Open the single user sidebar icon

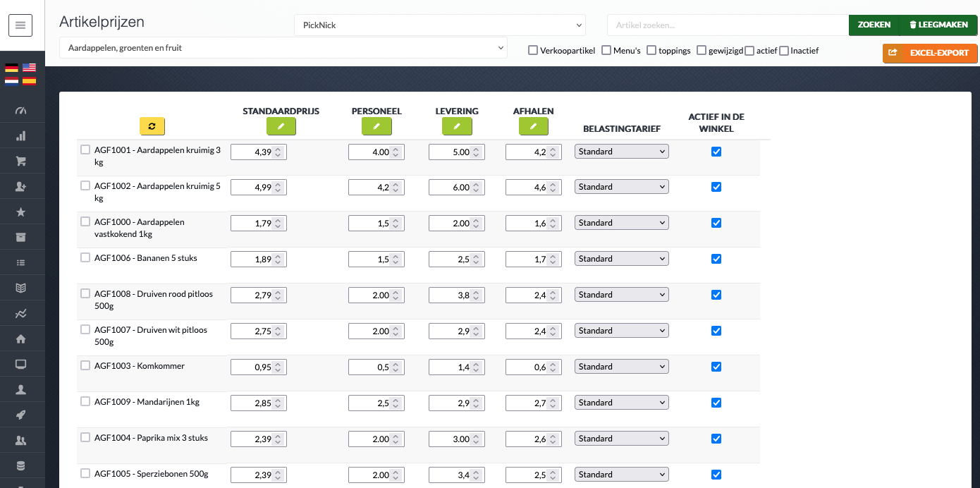[x=20, y=389]
